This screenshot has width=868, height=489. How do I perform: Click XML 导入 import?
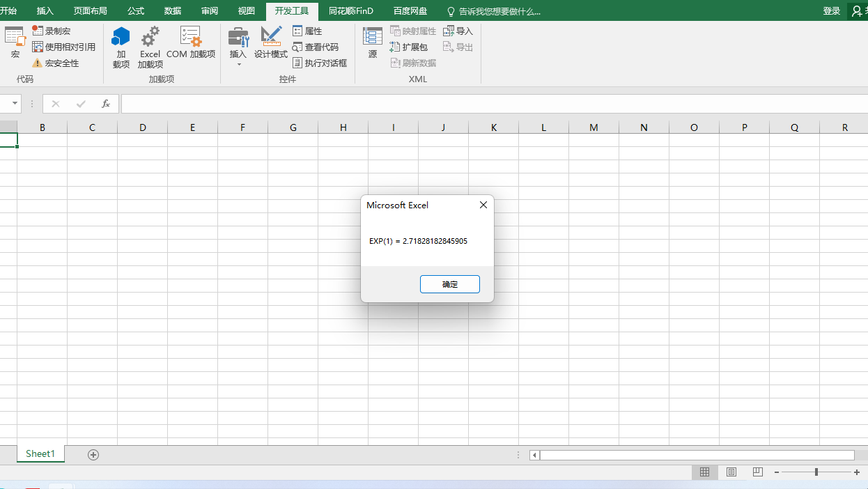458,31
